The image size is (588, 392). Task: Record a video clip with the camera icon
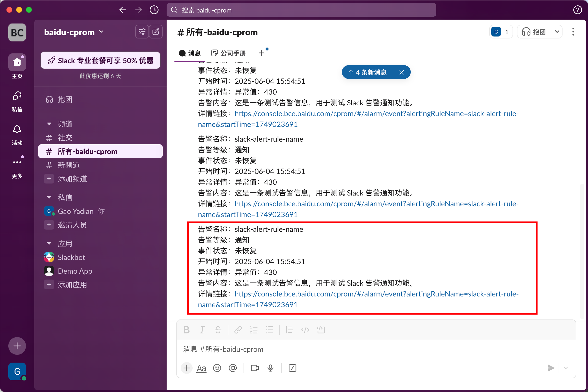(x=255, y=368)
